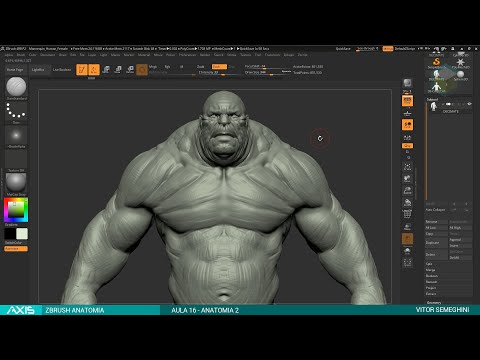Select the SimpleBrush orange S tool
The image size is (480, 360).
click(436, 62)
